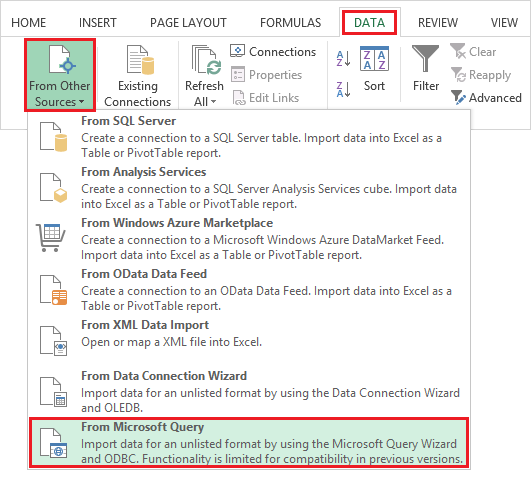Choose From SQL Server option
Screen dimensions: 531x496
pos(249,137)
